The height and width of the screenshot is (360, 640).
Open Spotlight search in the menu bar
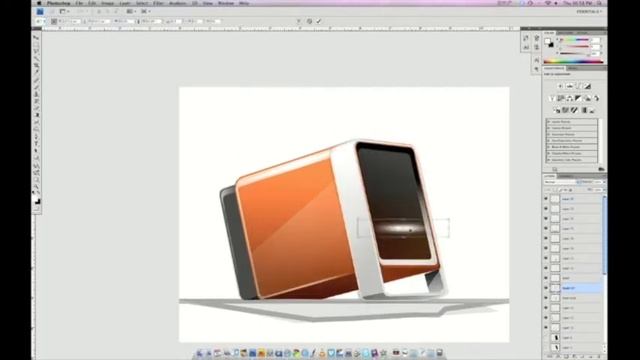(600, 3)
